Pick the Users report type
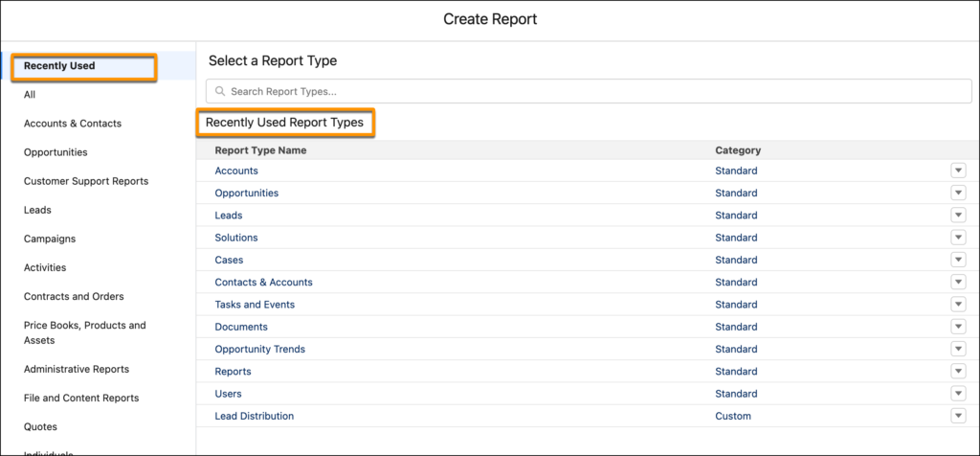This screenshot has height=456, width=980. (228, 394)
